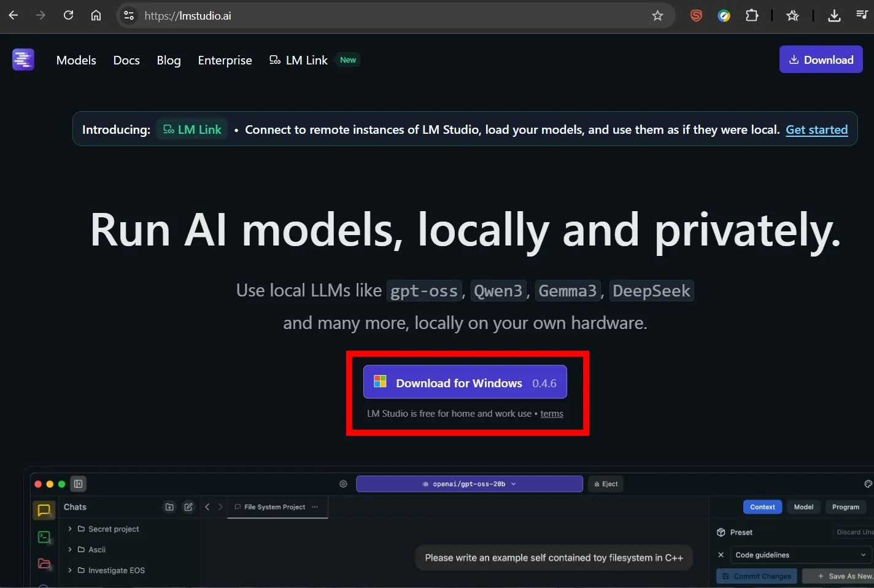Open the browser extensions puzzle icon
Image resolution: width=874 pixels, height=588 pixels.
(751, 16)
